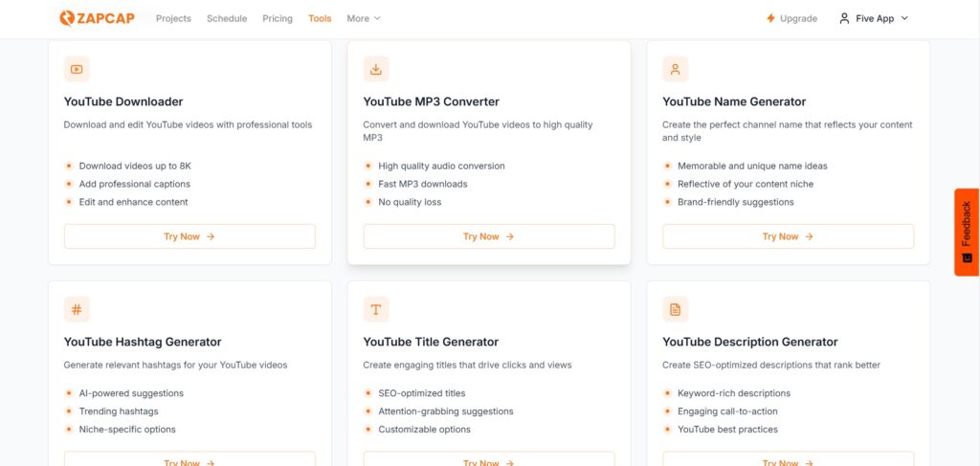Expand the More dropdown menu

(x=364, y=19)
